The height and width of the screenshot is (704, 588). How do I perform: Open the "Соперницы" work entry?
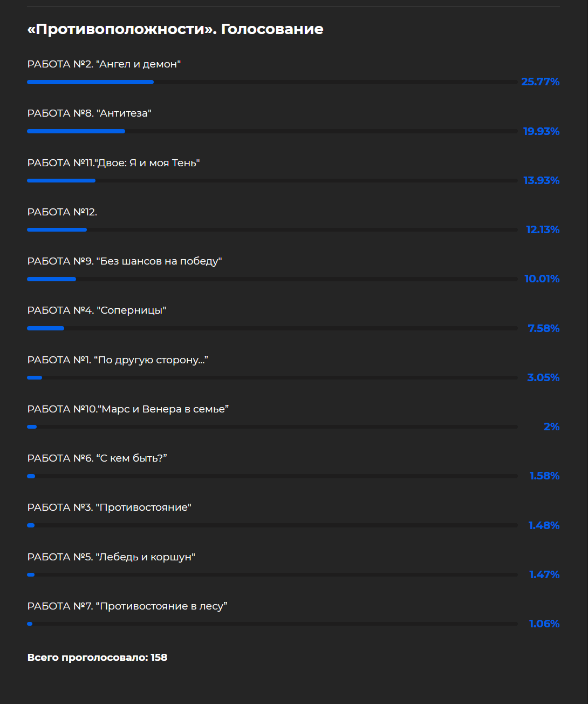coord(97,310)
